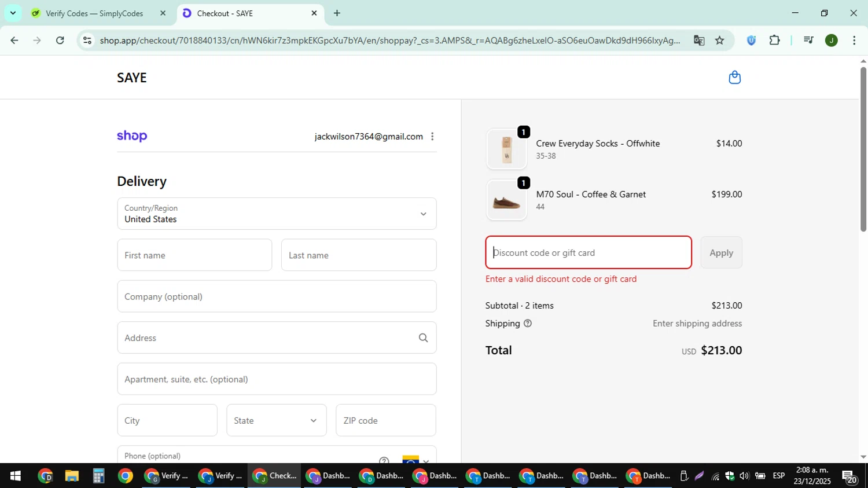This screenshot has width=868, height=488.
Task: Open the Windows Start menu
Action: 16,476
